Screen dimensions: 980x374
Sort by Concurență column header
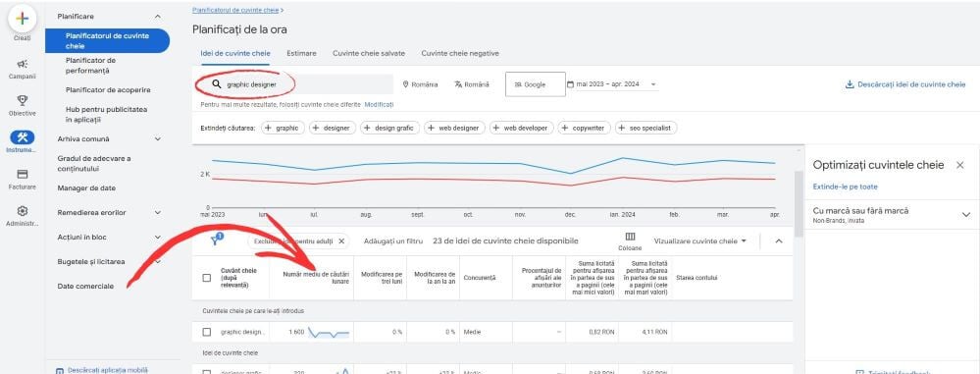point(480,278)
